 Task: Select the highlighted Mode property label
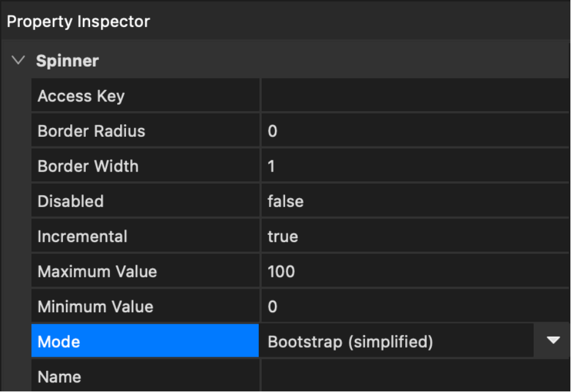tap(59, 342)
